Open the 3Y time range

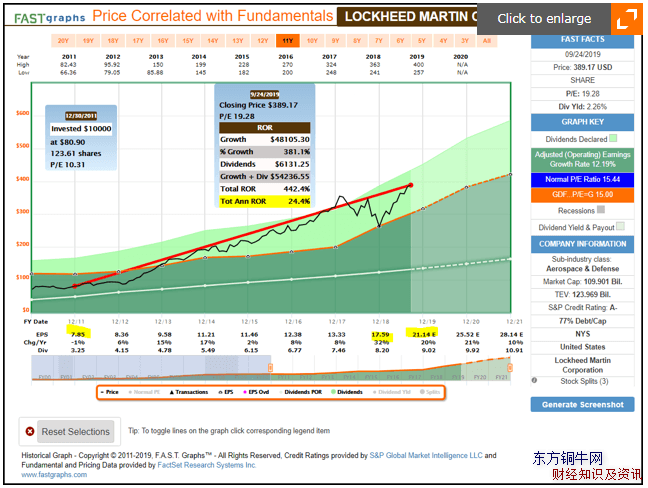pos(465,41)
